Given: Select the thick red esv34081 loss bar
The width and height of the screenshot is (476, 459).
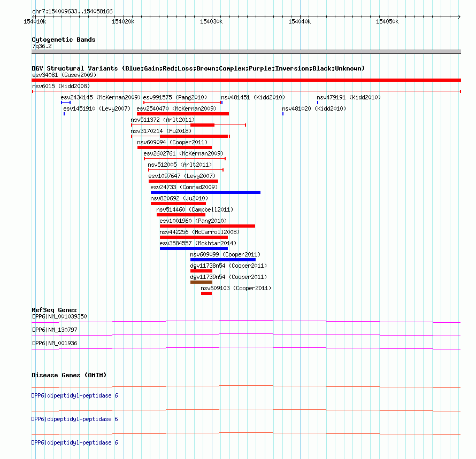Looking at the screenshot, I should coord(246,80).
